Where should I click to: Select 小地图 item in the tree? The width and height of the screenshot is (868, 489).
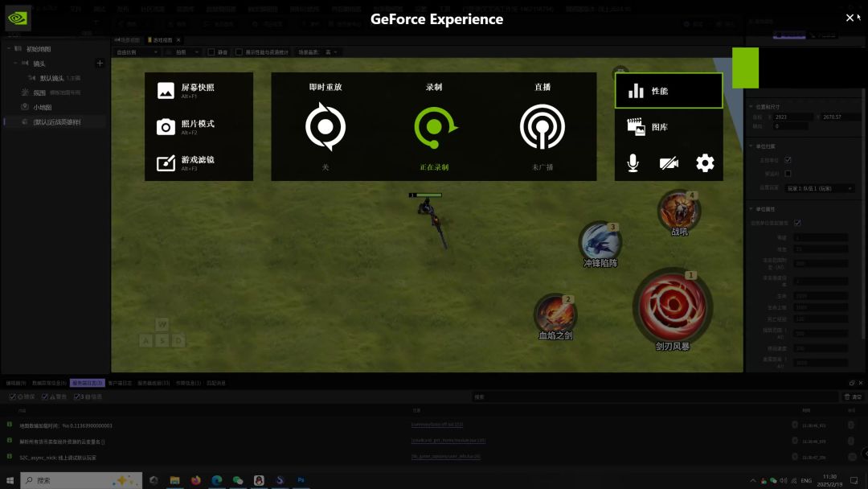tap(42, 107)
